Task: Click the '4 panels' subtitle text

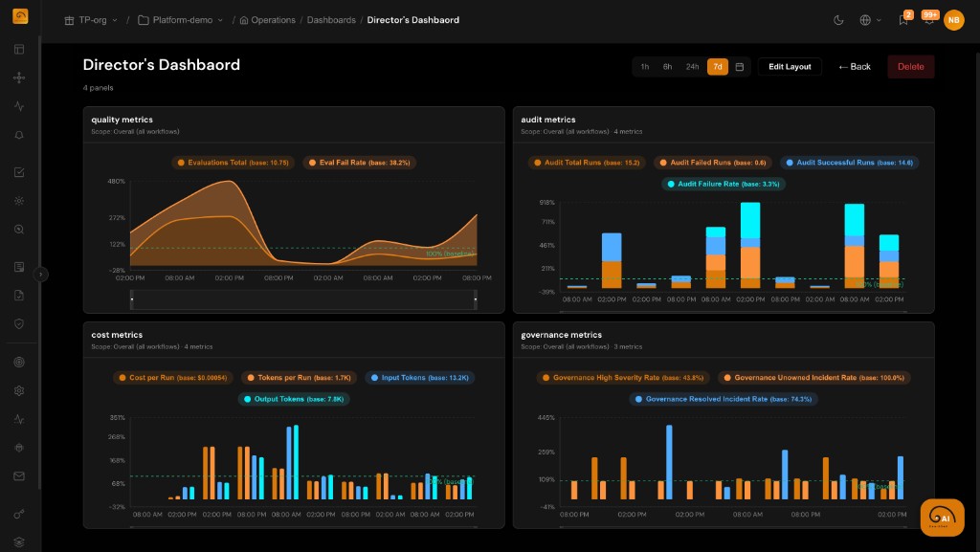Action: tap(99, 88)
